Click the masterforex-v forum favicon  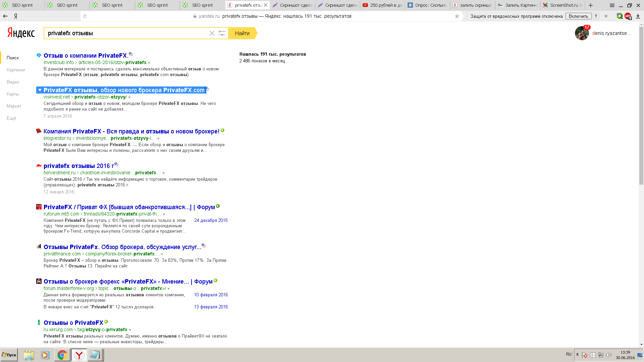point(39,281)
